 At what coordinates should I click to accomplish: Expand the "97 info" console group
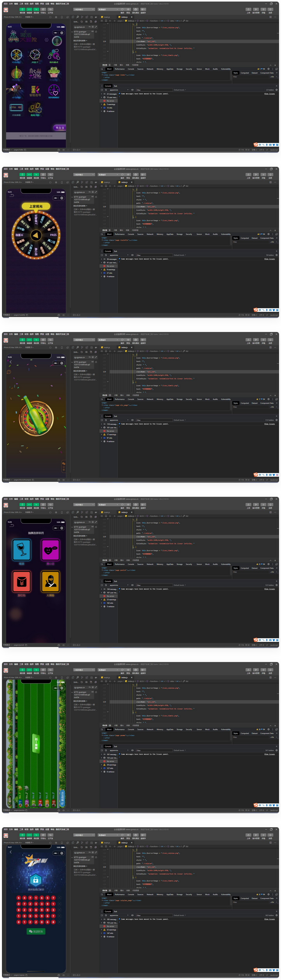coord(110,438)
